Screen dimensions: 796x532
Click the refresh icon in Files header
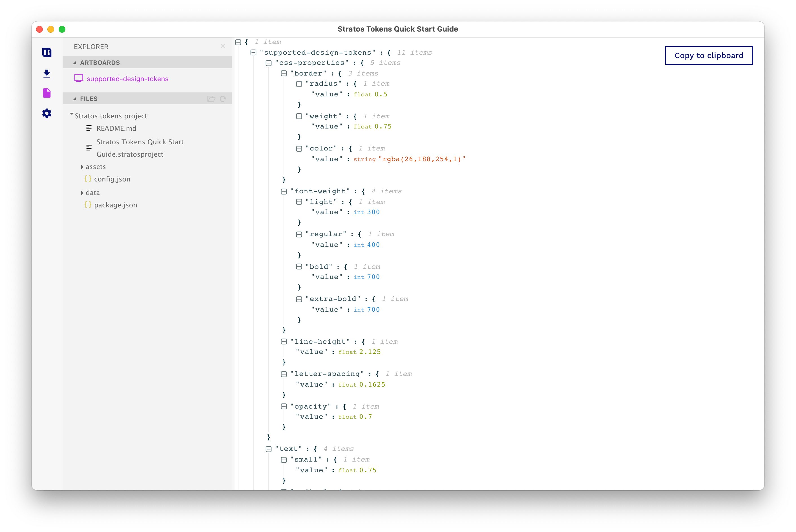(223, 99)
